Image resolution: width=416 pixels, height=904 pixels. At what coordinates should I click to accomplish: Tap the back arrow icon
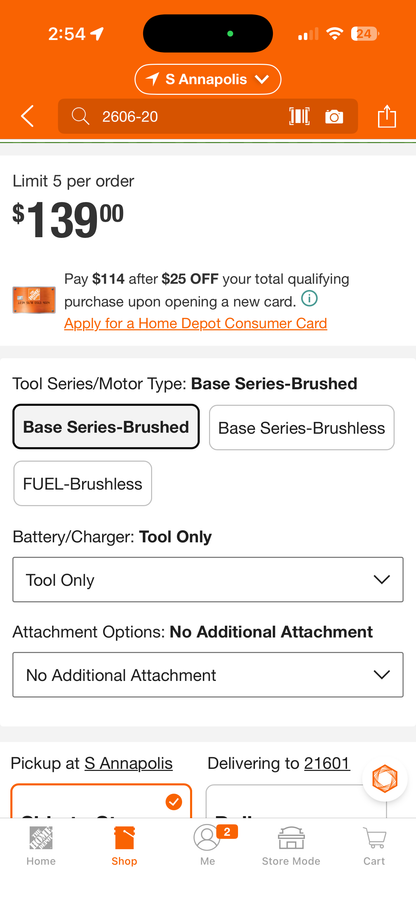[27, 116]
